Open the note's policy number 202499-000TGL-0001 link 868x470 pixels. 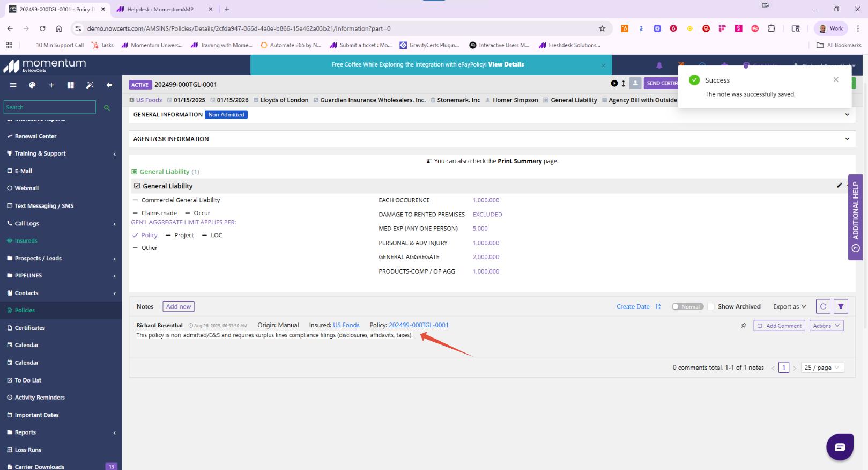419,325
